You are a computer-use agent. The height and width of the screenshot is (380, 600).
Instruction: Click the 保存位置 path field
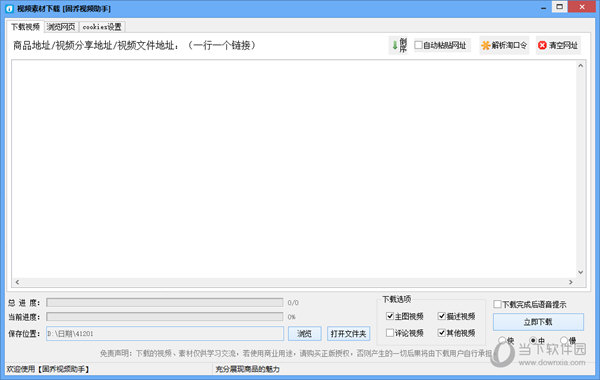[x=165, y=334]
